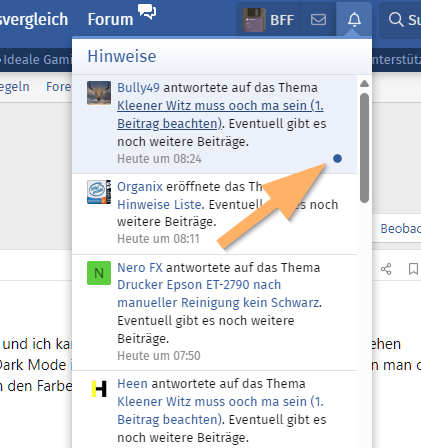Open the envelope messages icon
Image resolution: width=421 pixels, height=448 pixels.
[318, 19]
